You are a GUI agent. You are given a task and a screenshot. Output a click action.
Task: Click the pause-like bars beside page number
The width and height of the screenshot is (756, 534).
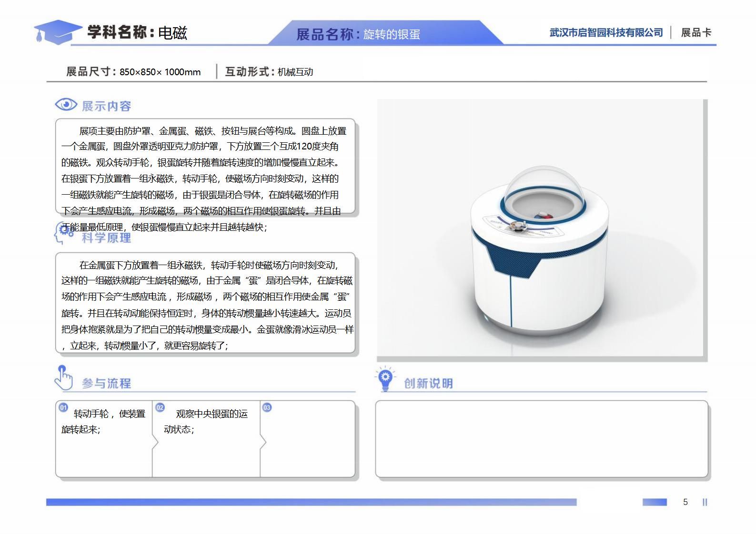click(705, 502)
